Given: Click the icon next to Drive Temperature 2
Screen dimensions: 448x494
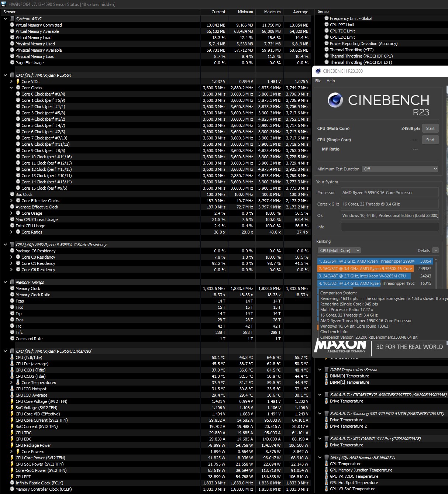Looking at the screenshot, I should pos(327,426).
